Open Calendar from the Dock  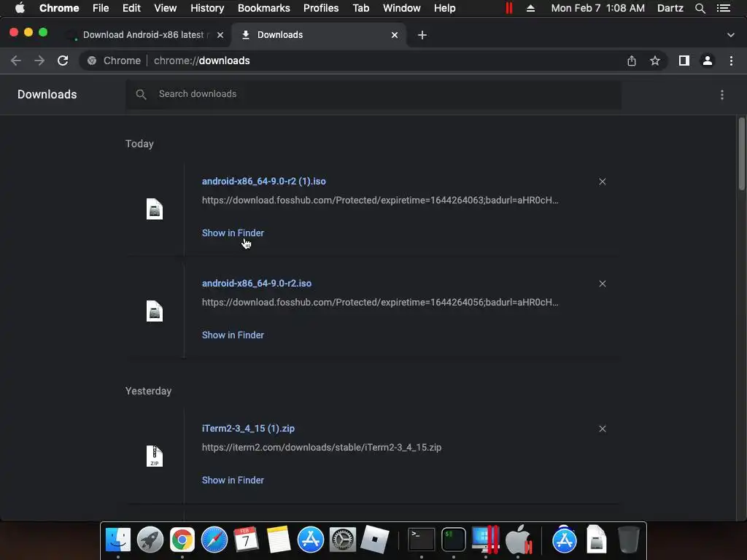tap(247, 540)
